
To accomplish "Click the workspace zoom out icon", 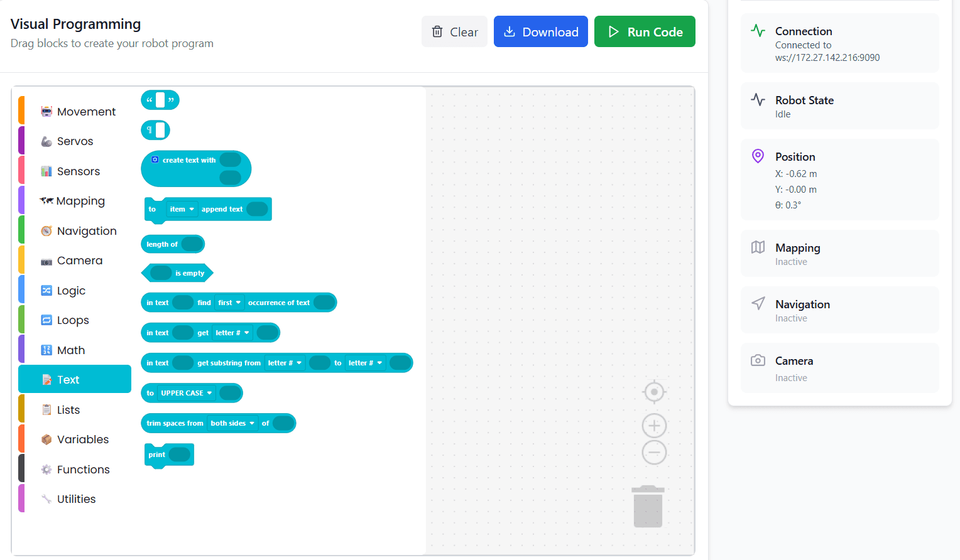I will tap(654, 452).
